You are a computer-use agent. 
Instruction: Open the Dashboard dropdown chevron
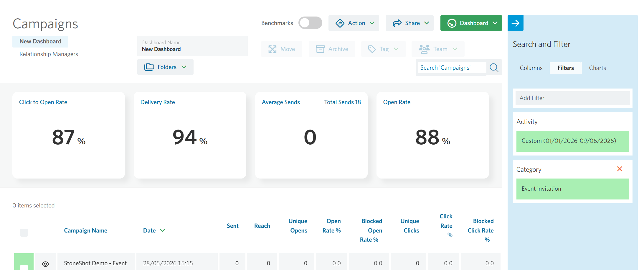(x=495, y=23)
